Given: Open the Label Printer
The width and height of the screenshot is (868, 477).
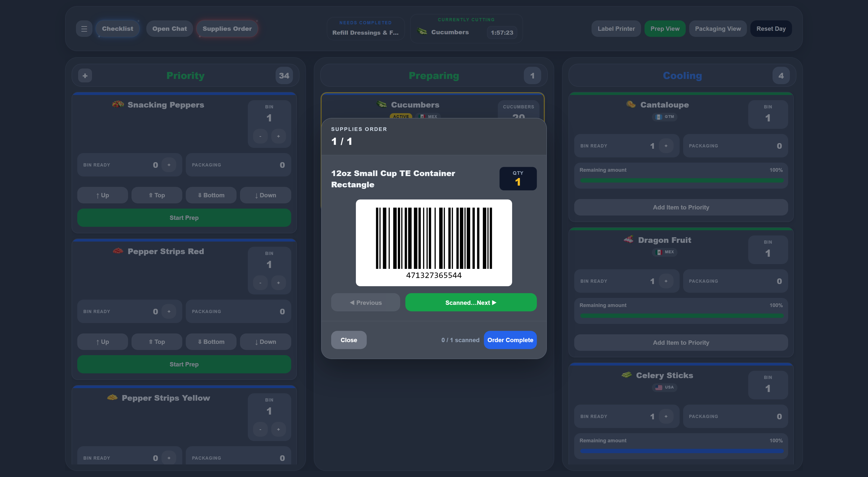Looking at the screenshot, I should (616, 29).
